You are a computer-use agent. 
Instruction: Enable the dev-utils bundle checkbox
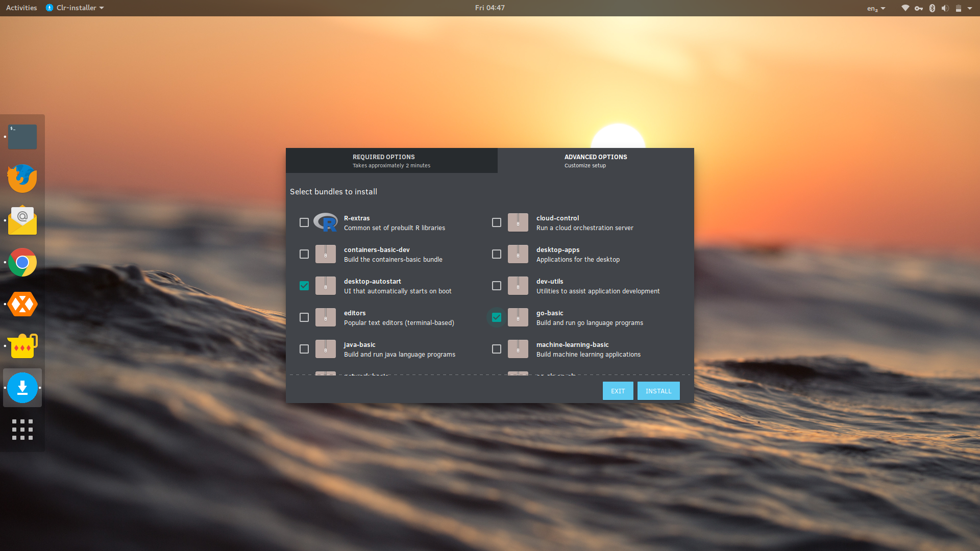497,286
